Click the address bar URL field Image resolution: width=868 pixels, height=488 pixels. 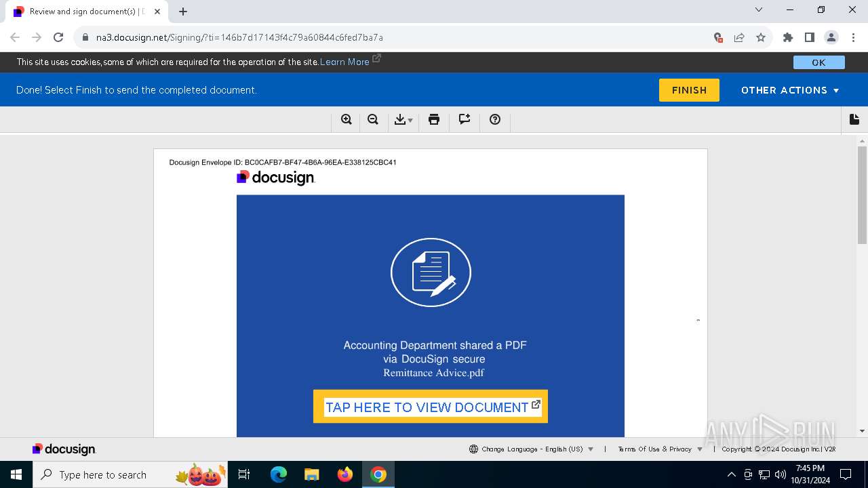coord(393,37)
